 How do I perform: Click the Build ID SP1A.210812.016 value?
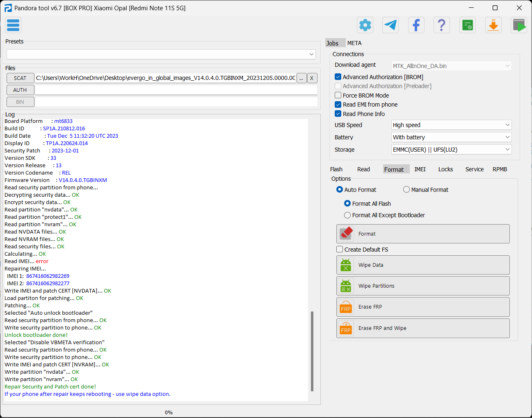coord(64,128)
